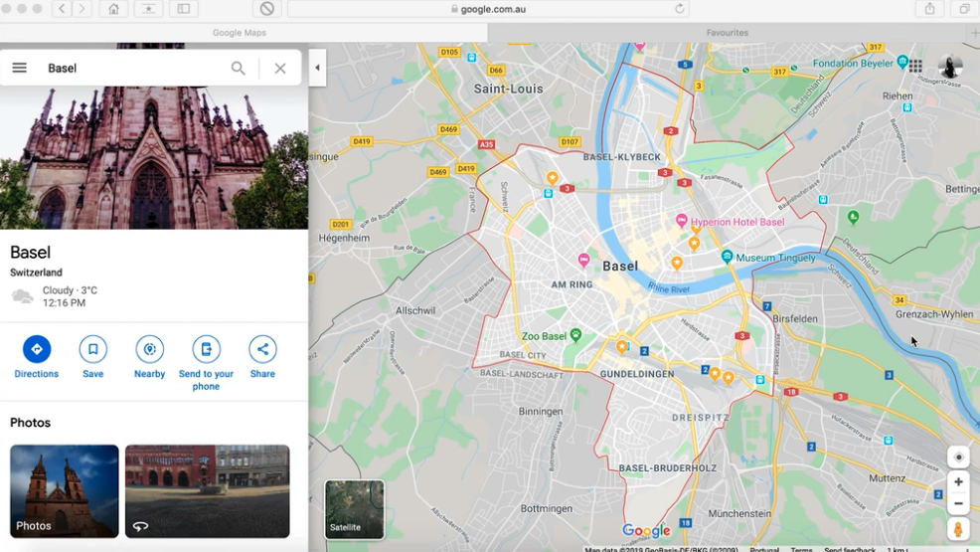Viewport: 980px width, 552px height.
Task: Open the Google account avatar
Action: 950,67
